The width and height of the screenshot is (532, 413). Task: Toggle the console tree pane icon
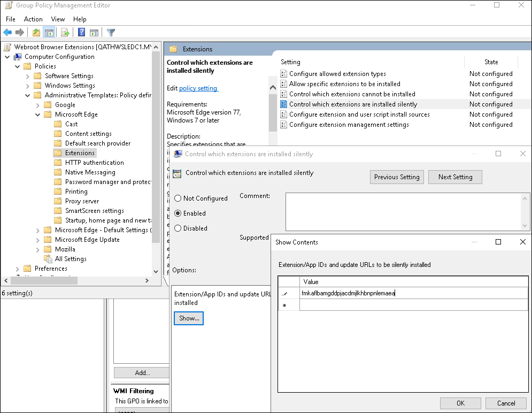click(49, 32)
